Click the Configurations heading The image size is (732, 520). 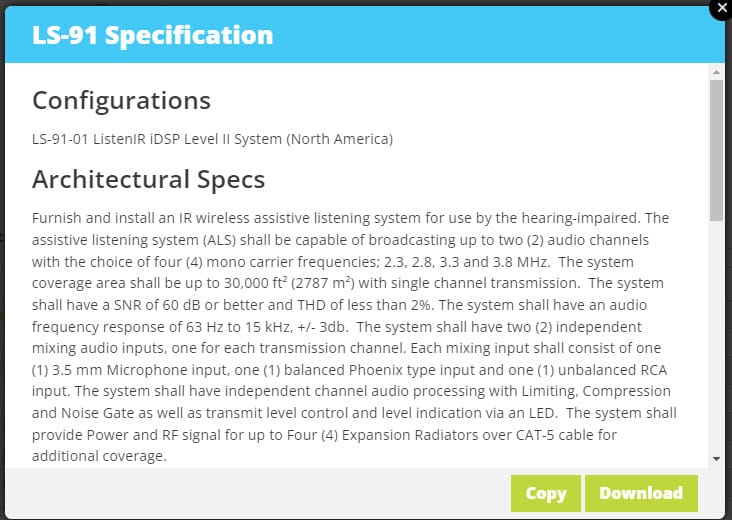[121, 100]
